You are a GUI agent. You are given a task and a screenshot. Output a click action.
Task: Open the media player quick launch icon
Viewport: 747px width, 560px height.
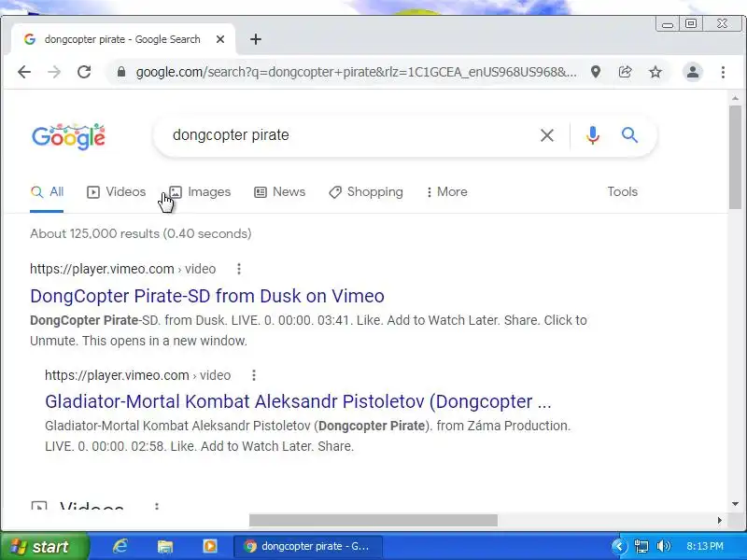click(x=209, y=546)
